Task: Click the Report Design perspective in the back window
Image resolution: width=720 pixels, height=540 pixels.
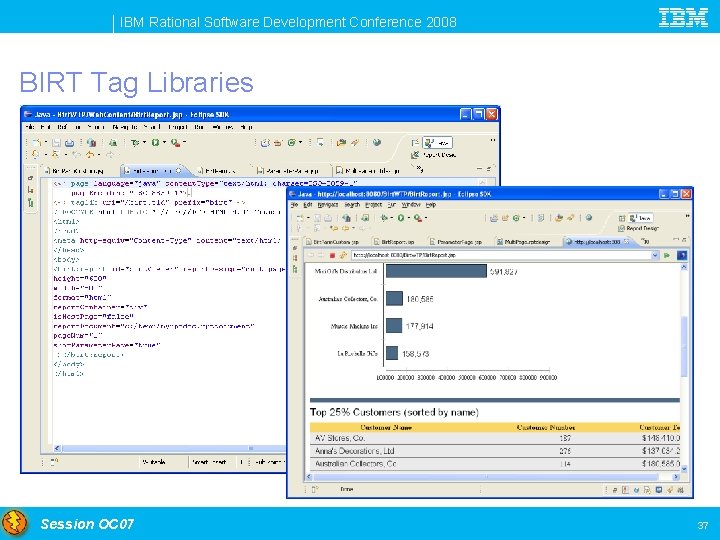Action: point(433,155)
